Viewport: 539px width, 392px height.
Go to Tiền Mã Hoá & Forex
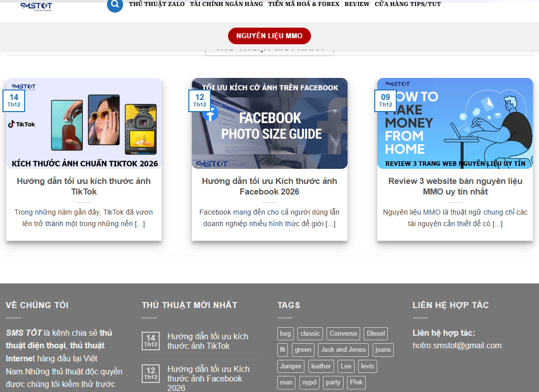click(303, 4)
